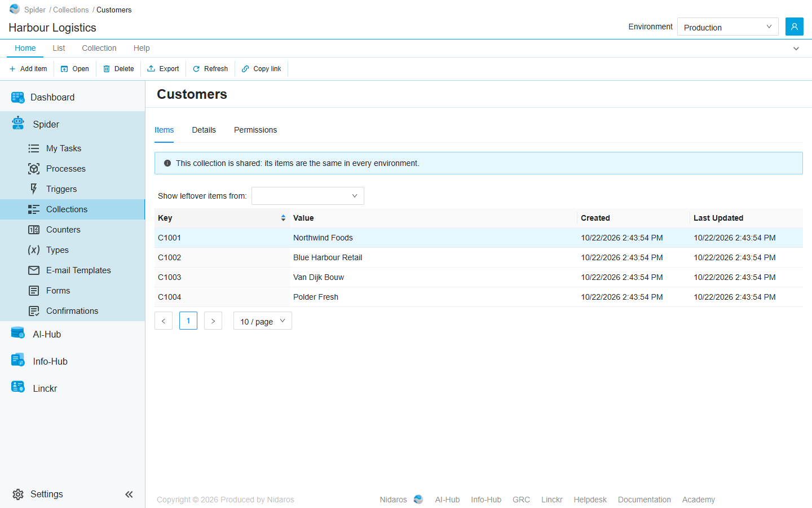Click the Export upload icon
The height and width of the screenshot is (508, 812).
(x=151, y=68)
